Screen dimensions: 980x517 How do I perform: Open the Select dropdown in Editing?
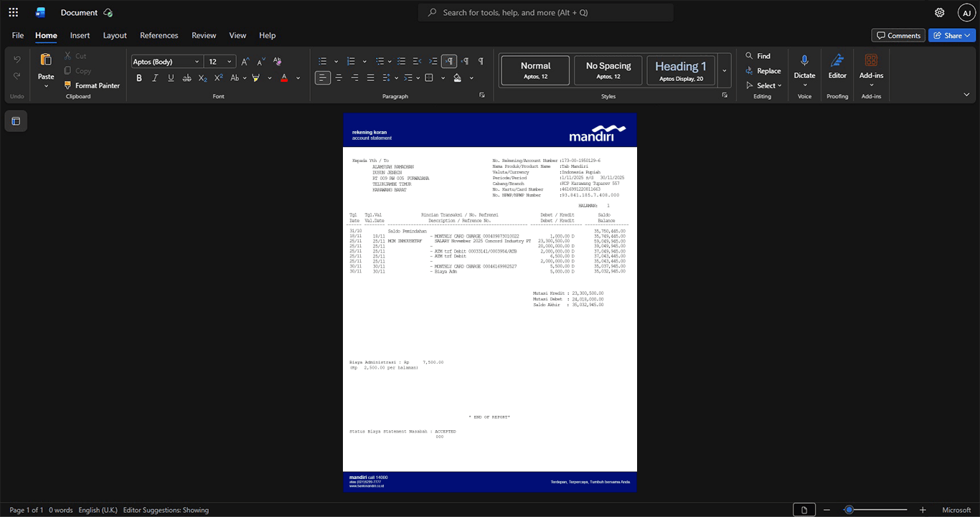click(764, 85)
